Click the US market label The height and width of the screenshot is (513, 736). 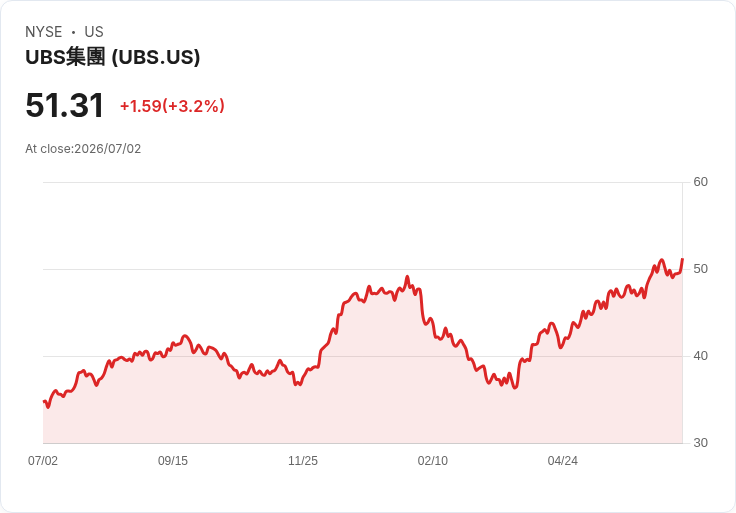click(x=94, y=32)
